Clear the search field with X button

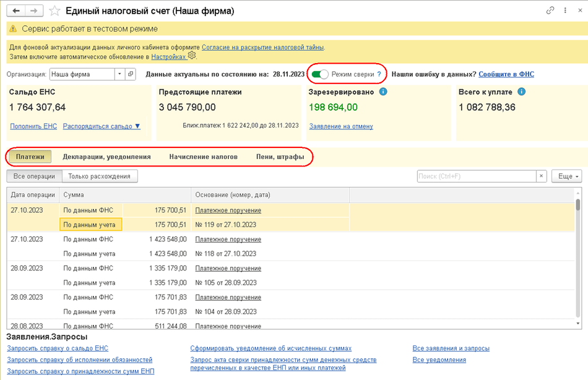(x=542, y=176)
